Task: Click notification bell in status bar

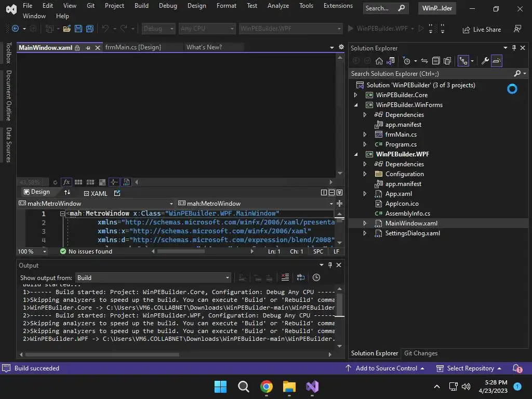Action: pyautogui.click(x=517, y=368)
